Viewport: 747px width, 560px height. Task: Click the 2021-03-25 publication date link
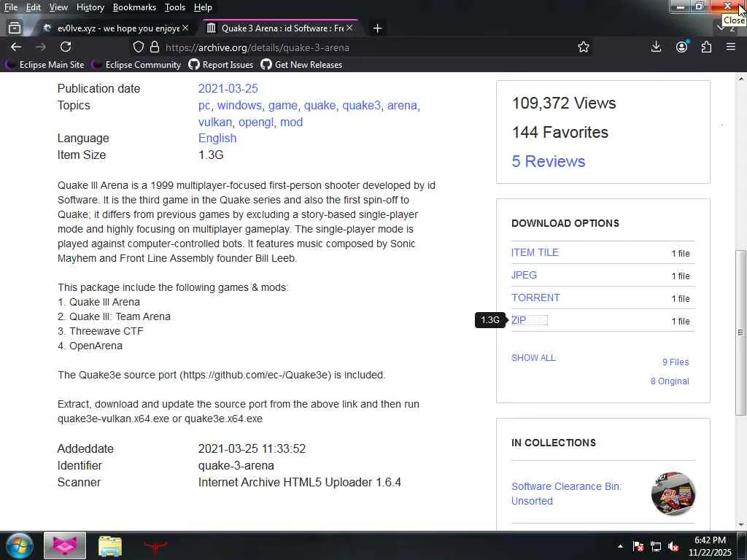coord(228,88)
